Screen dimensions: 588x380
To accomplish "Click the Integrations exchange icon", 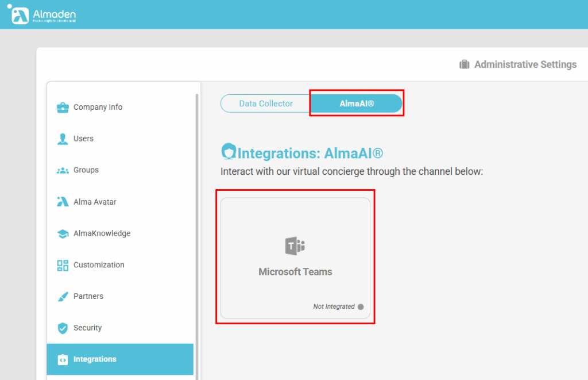I will coord(63,359).
